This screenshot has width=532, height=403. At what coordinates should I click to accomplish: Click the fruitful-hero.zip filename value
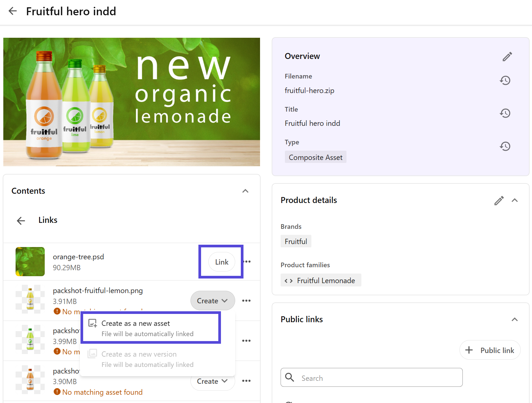pyautogui.click(x=309, y=90)
